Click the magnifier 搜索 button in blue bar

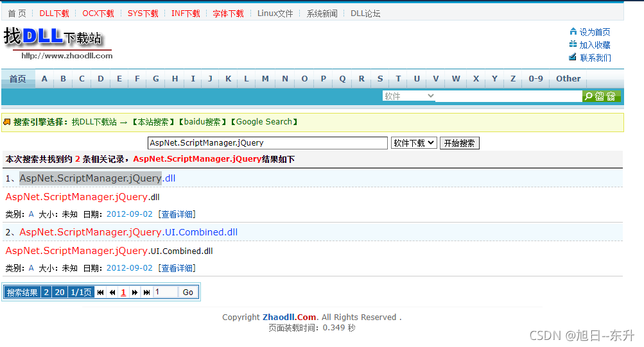pyautogui.click(x=601, y=96)
